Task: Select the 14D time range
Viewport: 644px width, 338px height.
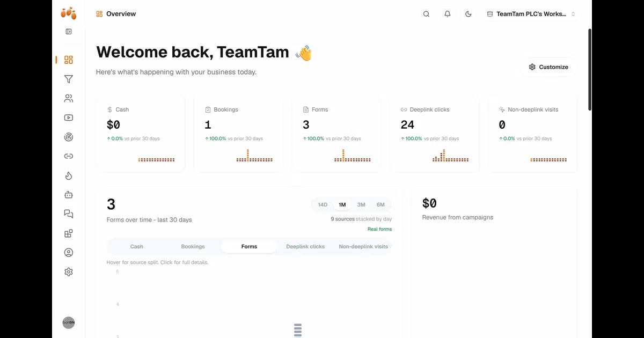Action: point(323,205)
